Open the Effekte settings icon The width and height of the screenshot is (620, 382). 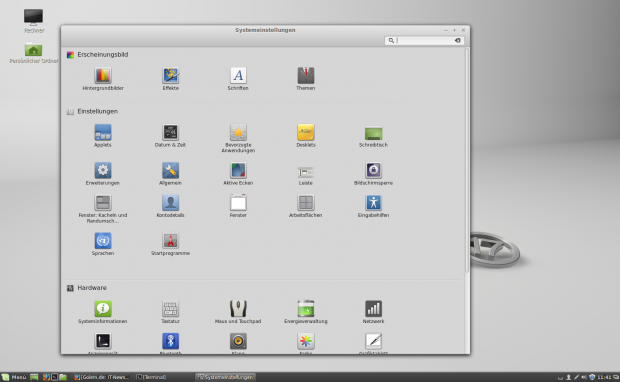coord(170,76)
